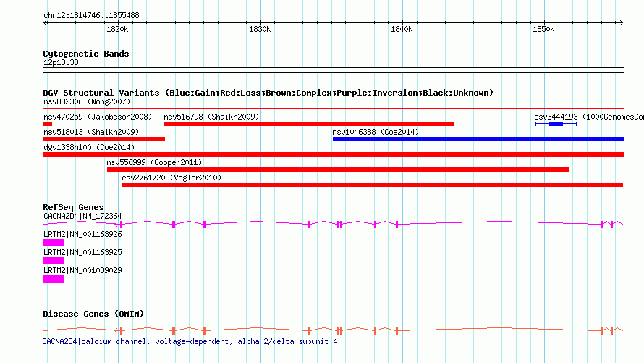
Task: Click the red nsv518013 loss bar
Action: (104, 139)
